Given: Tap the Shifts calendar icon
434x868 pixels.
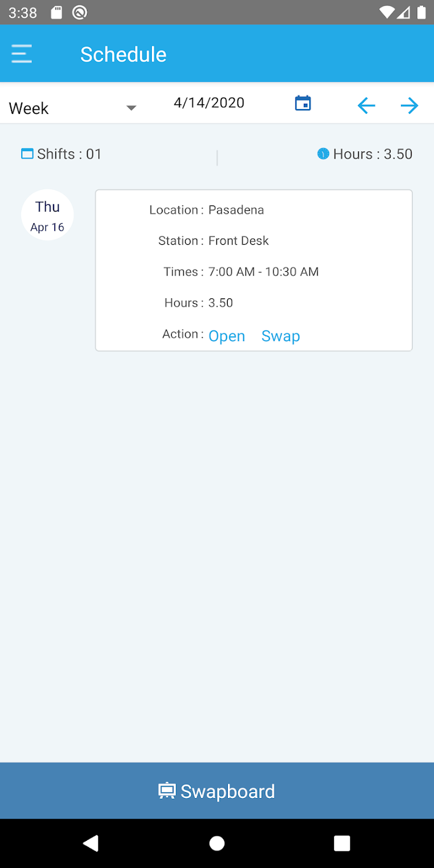Looking at the screenshot, I should (27, 154).
